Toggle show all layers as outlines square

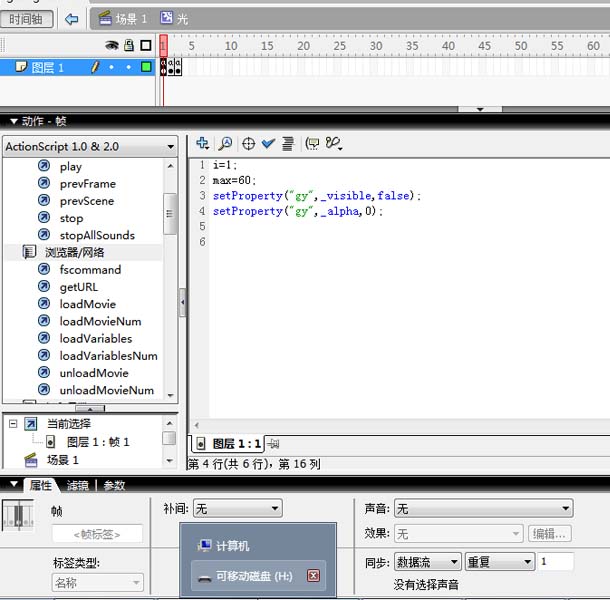[x=146, y=46]
